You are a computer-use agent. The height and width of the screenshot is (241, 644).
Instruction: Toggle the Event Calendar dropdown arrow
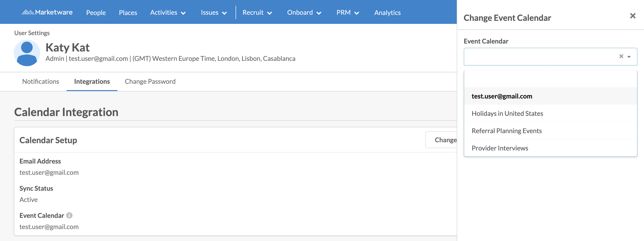point(629,57)
